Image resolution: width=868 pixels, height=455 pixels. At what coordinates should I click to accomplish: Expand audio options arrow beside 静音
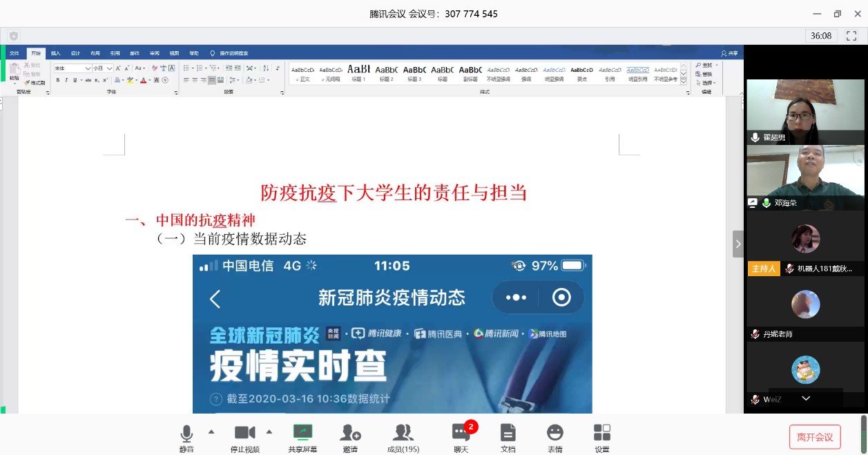[x=211, y=432]
